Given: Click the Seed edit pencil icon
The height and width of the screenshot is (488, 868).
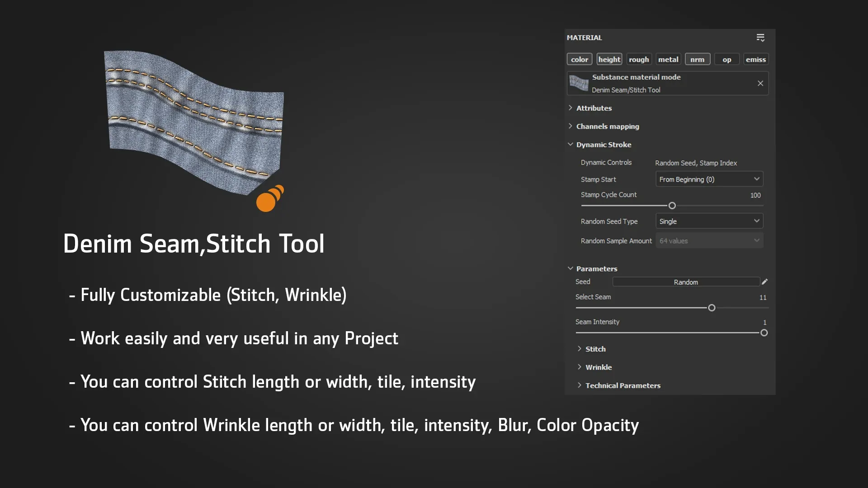Looking at the screenshot, I should pos(764,282).
